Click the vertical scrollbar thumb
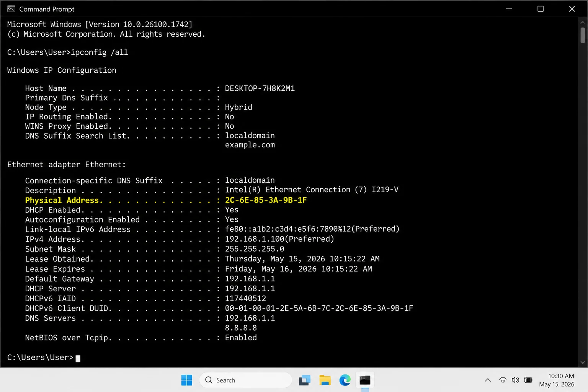 coord(583,35)
